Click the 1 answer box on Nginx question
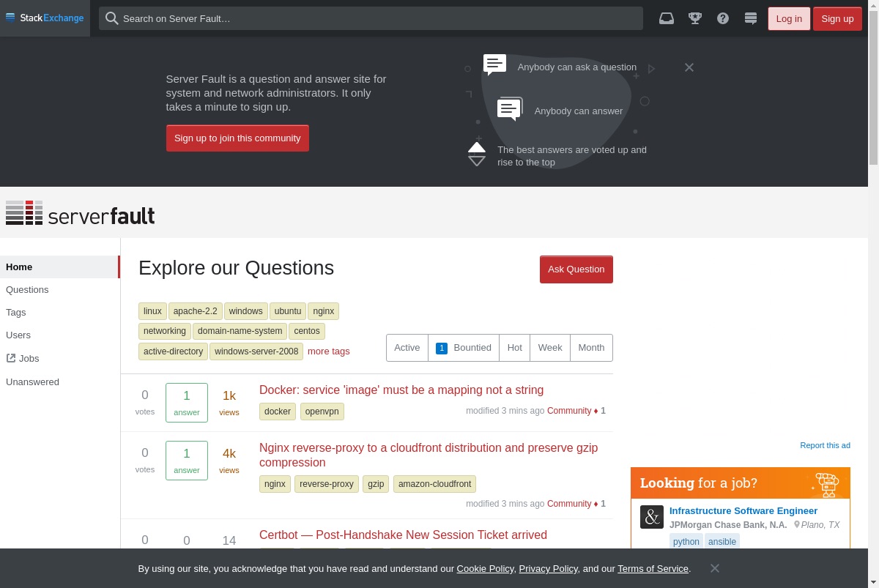This screenshot has height=588, width=879. coord(187,461)
